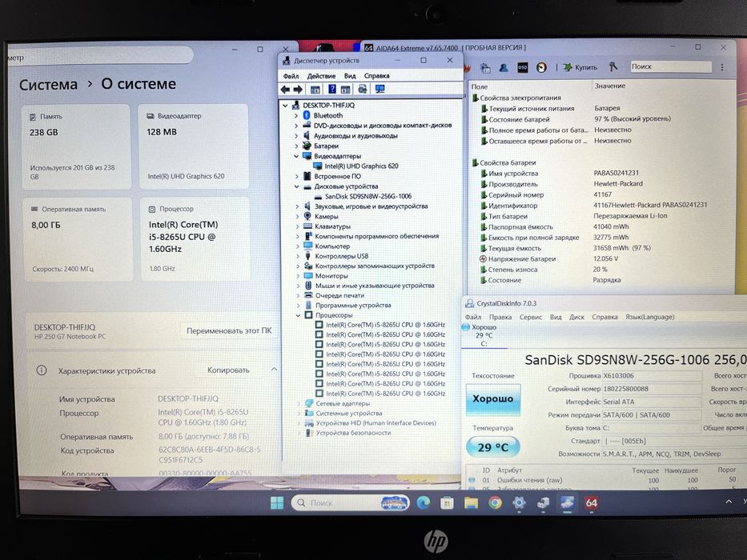Open Сервис menu in CrystalDiskInfo
Screen dimensions: 747x560
click(x=531, y=317)
